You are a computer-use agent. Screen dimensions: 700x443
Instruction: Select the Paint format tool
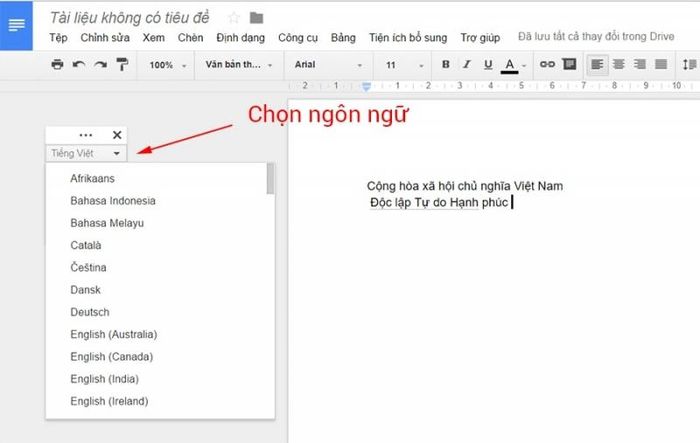[122, 64]
